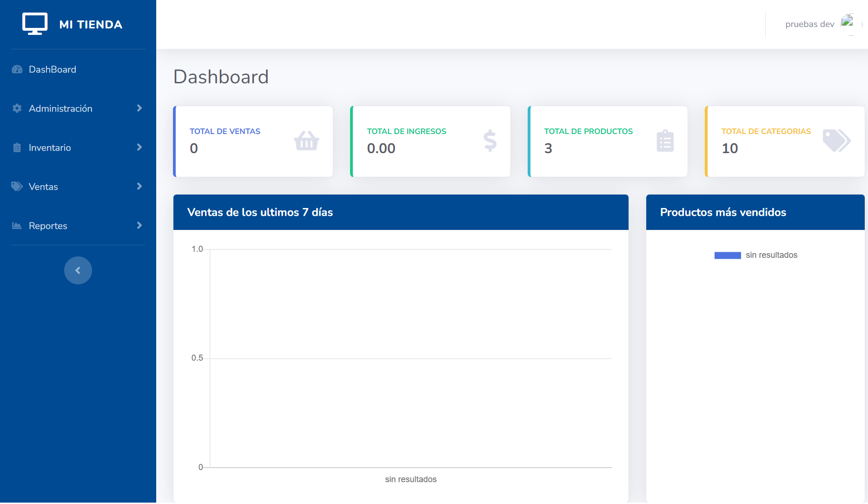The height and width of the screenshot is (504, 868).
Task: Click the Reportes chart icon in sidebar
Action: [17, 226]
